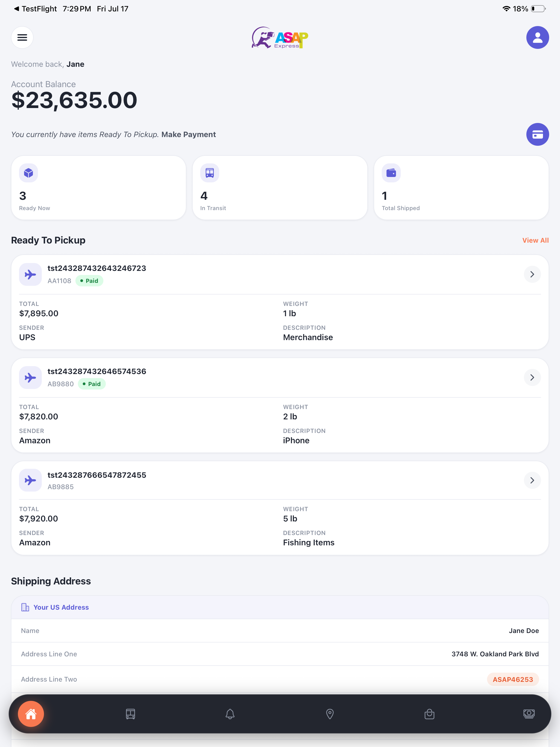
Task: Tap sender UPS
Action: [x=27, y=337]
